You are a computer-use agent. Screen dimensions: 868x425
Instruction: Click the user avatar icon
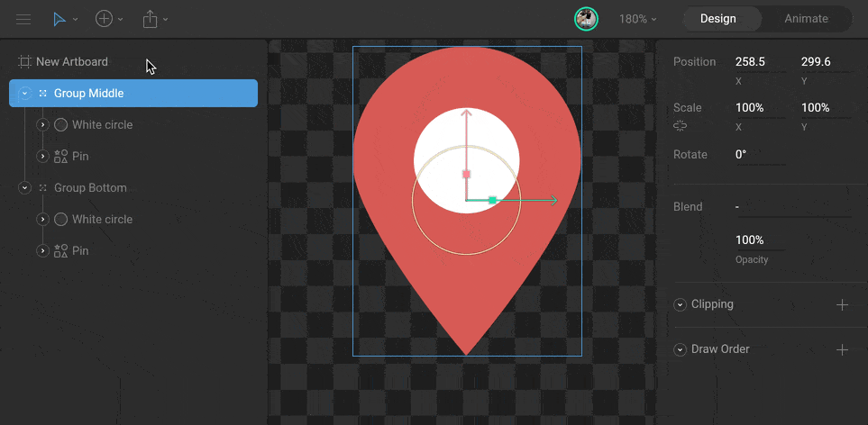click(x=586, y=19)
